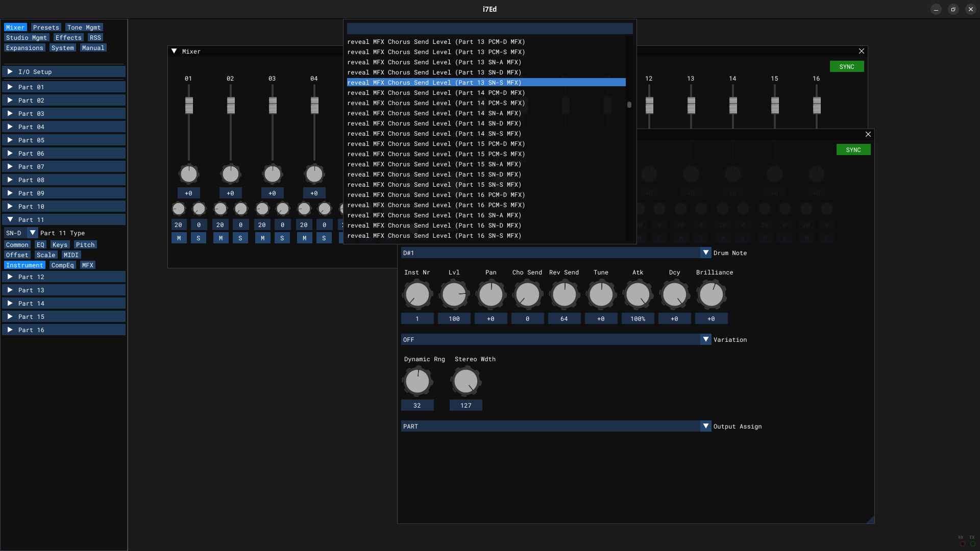
Task: Click the channel 16 volume fader
Action: coord(817,106)
